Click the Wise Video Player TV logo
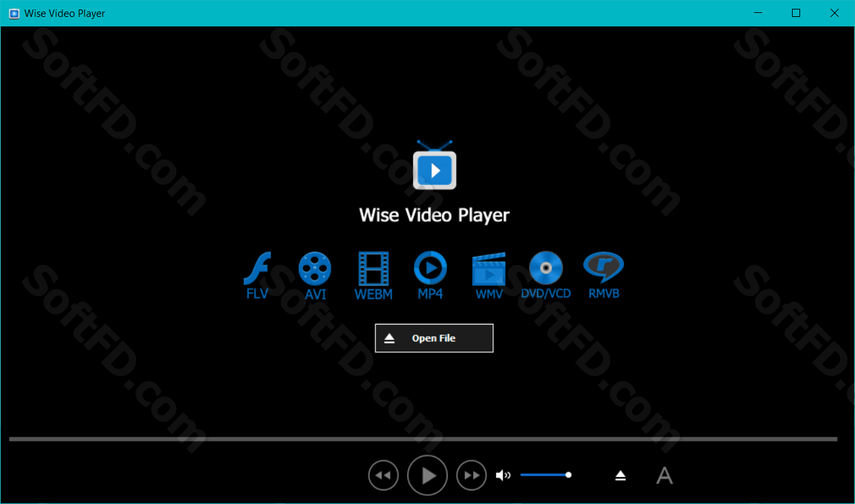The height and width of the screenshot is (504, 855). pyautogui.click(x=434, y=165)
